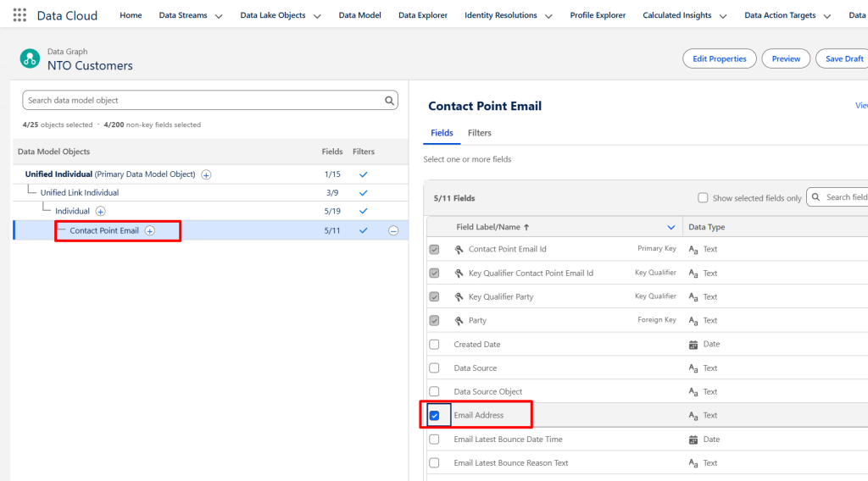Toggle the Party field checkbox
Screen dimensions: 868x481
(435, 321)
